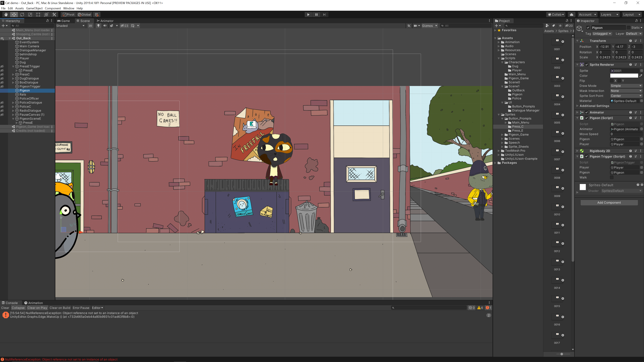Select the Rect transform tool

coord(38,14)
